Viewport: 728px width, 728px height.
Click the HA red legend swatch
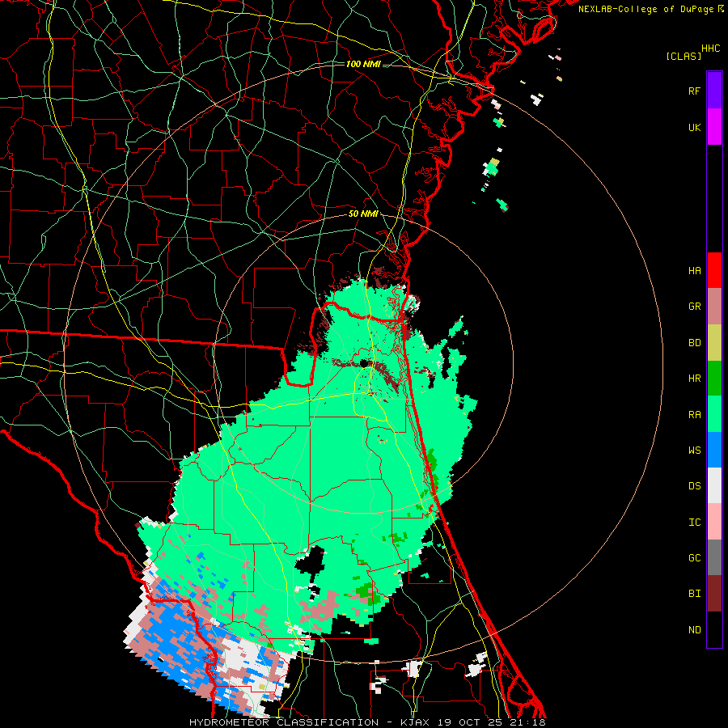[x=714, y=270]
